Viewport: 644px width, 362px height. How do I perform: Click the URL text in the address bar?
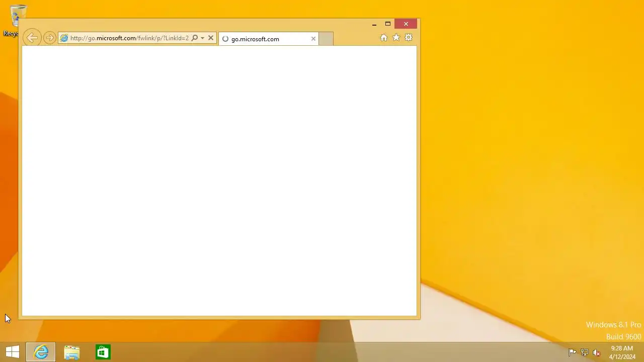[129, 38]
